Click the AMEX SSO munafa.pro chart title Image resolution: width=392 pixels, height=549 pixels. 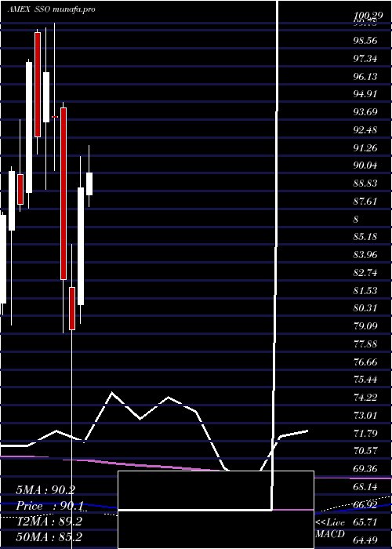pos(52,9)
